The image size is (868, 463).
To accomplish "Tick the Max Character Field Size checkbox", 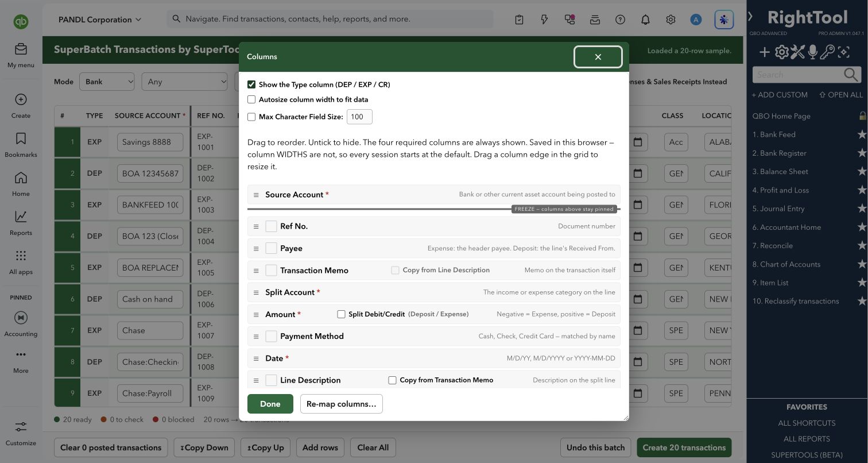I will [x=251, y=117].
